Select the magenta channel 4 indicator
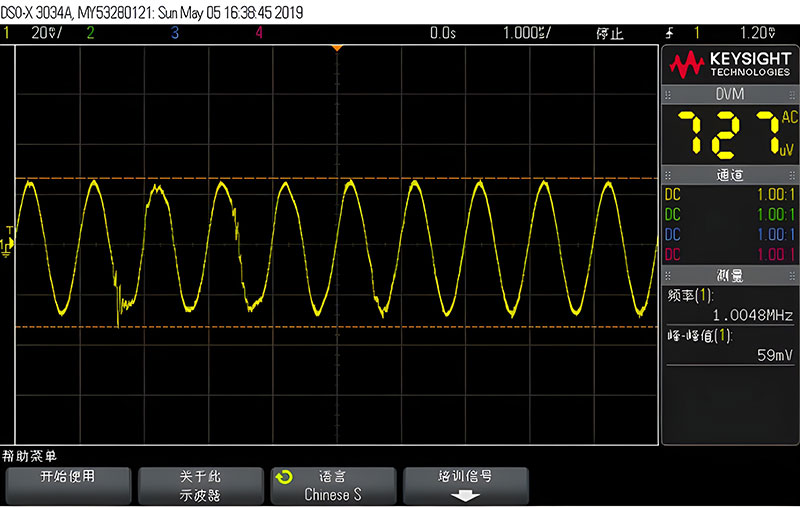Viewport: 800px width, 508px height. [259, 33]
